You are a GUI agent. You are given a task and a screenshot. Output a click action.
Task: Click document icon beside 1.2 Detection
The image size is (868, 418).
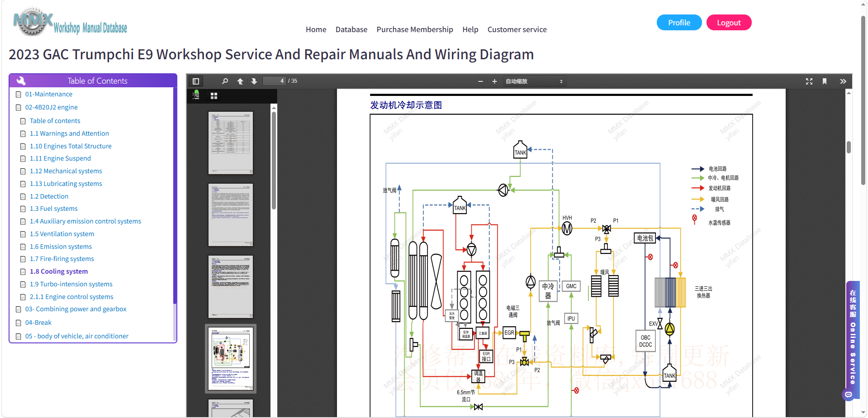pyautogui.click(x=23, y=197)
